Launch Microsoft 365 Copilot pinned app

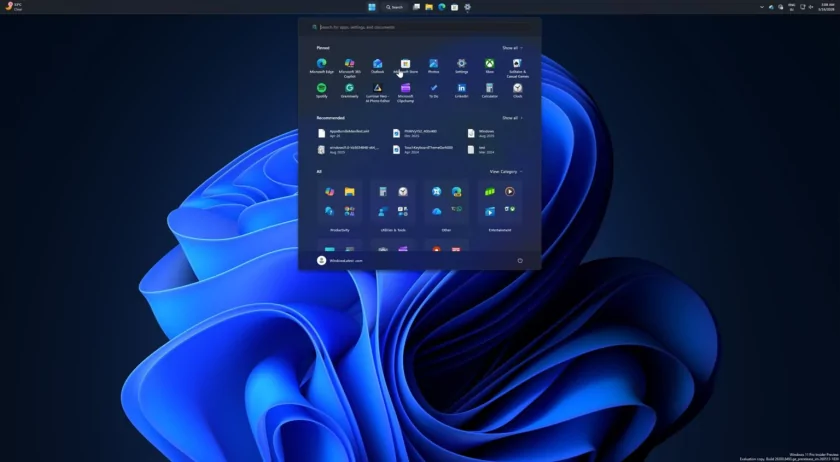pos(349,68)
